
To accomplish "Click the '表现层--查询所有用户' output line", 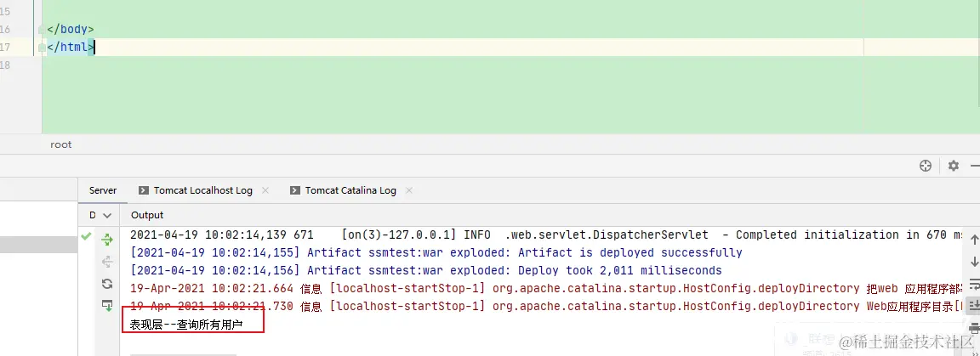I will (x=186, y=325).
